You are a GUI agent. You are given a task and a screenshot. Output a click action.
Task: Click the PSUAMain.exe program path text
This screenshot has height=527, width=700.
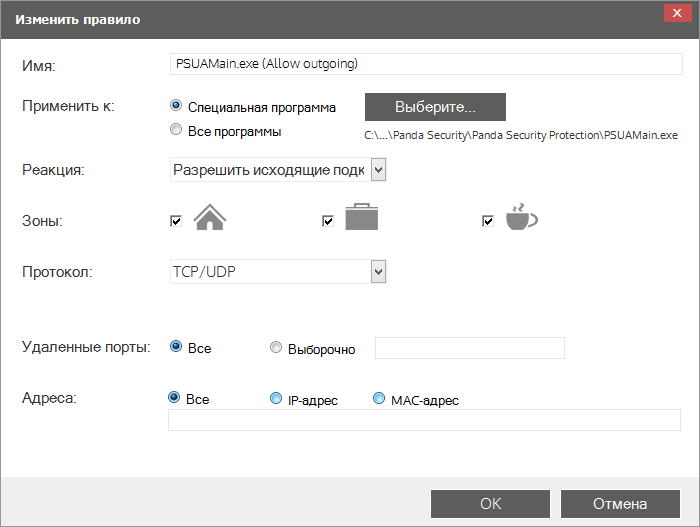[521, 135]
